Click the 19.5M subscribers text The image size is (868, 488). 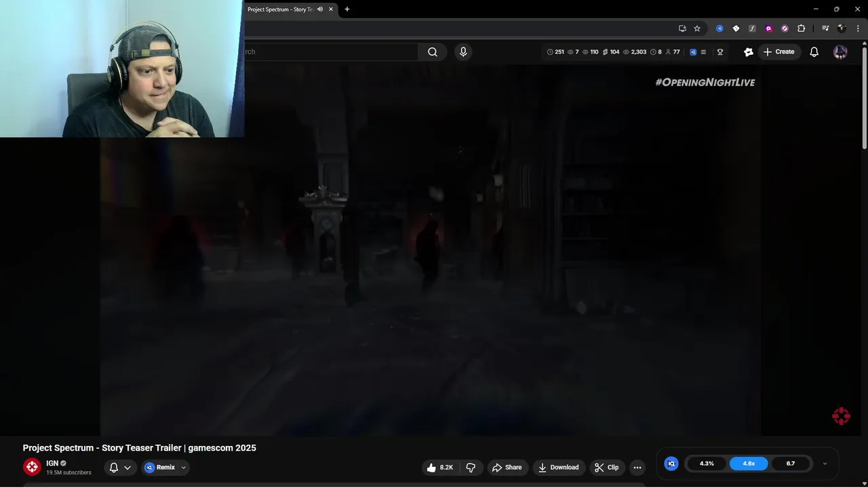[x=68, y=472]
